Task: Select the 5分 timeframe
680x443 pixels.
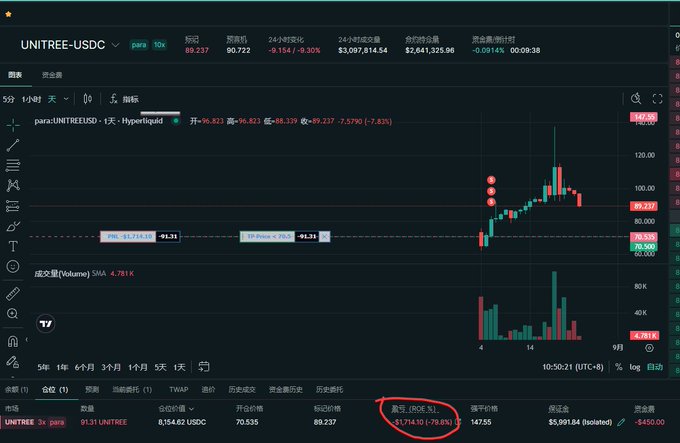Action: (x=8, y=99)
